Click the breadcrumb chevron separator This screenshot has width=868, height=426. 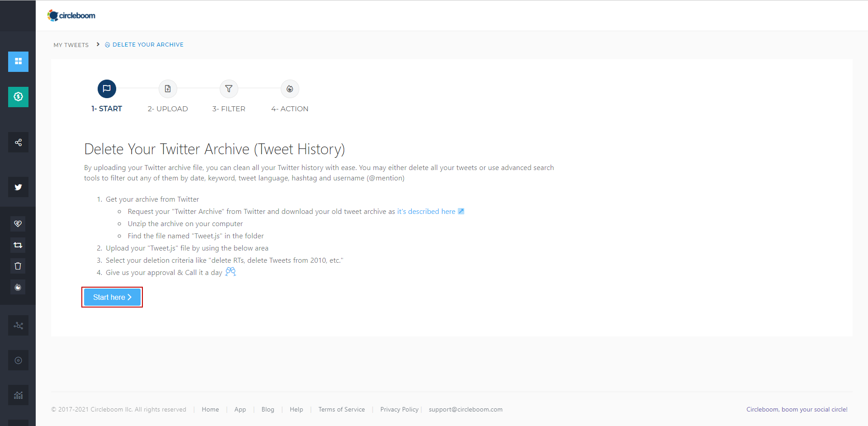pos(98,44)
